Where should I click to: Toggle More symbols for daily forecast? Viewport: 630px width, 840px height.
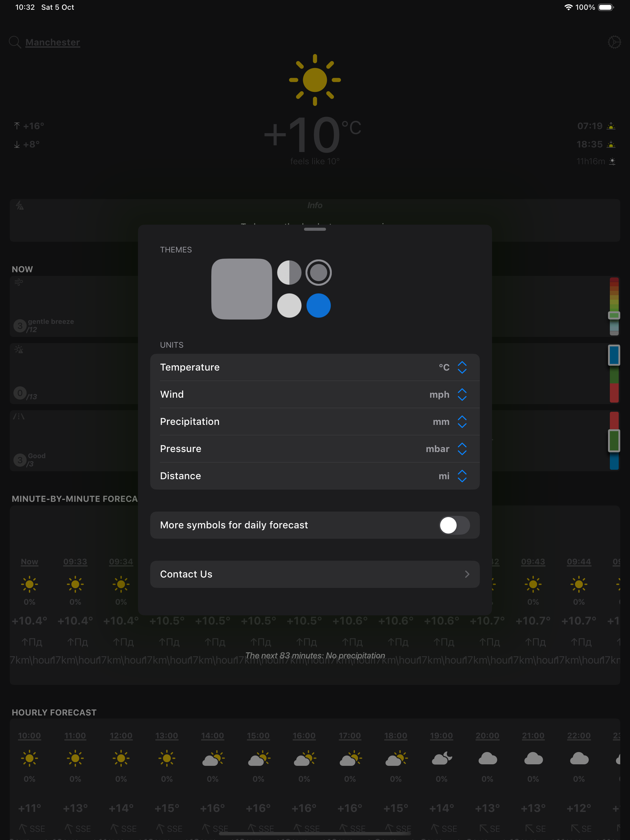tap(454, 525)
